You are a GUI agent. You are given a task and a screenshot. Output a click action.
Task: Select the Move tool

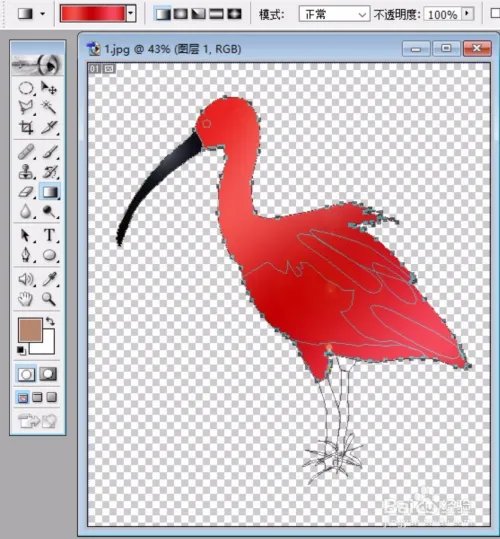pos(49,88)
